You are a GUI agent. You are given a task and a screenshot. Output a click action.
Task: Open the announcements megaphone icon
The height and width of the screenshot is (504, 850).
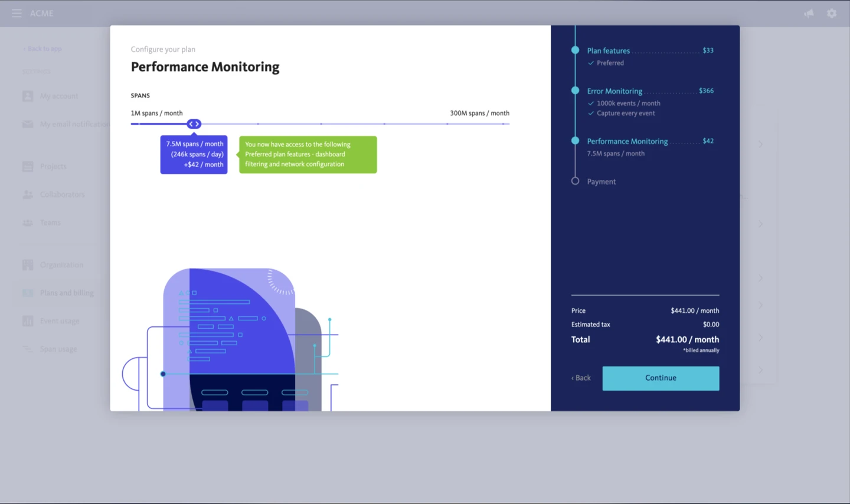click(x=809, y=13)
